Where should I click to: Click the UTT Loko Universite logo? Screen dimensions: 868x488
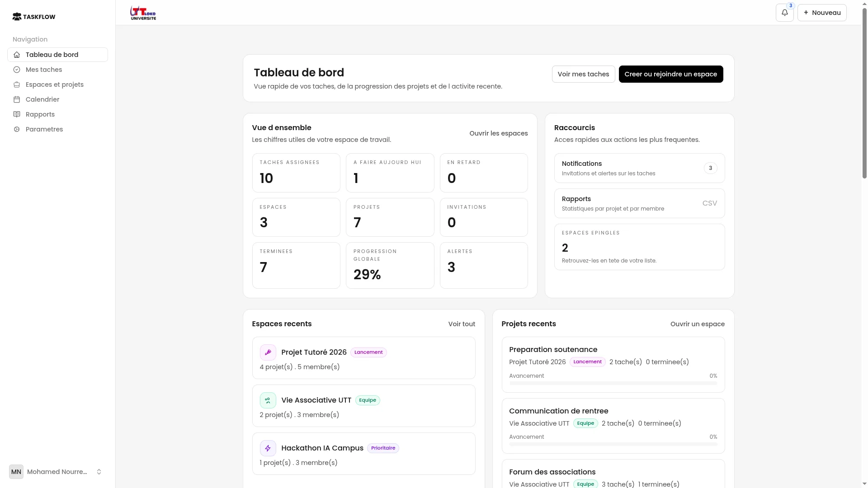[x=143, y=13]
